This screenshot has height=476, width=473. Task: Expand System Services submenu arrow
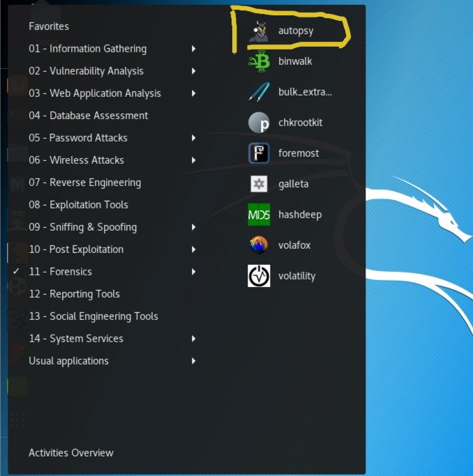pyautogui.click(x=193, y=339)
